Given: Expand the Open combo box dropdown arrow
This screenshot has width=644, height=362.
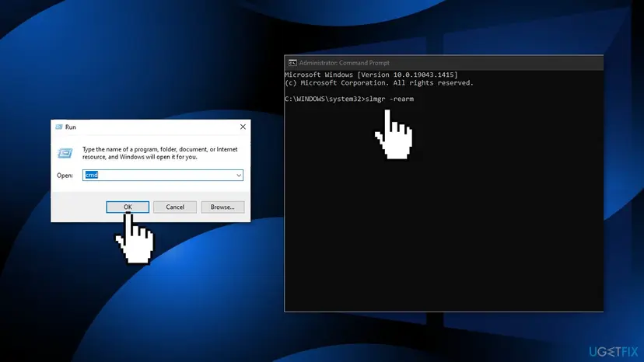Looking at the screenshot, I should (239, 176).
